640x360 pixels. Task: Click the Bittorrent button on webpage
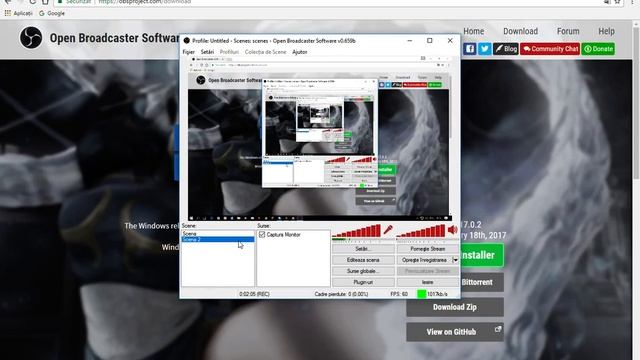pyautogui.click(x=482, y=282)
